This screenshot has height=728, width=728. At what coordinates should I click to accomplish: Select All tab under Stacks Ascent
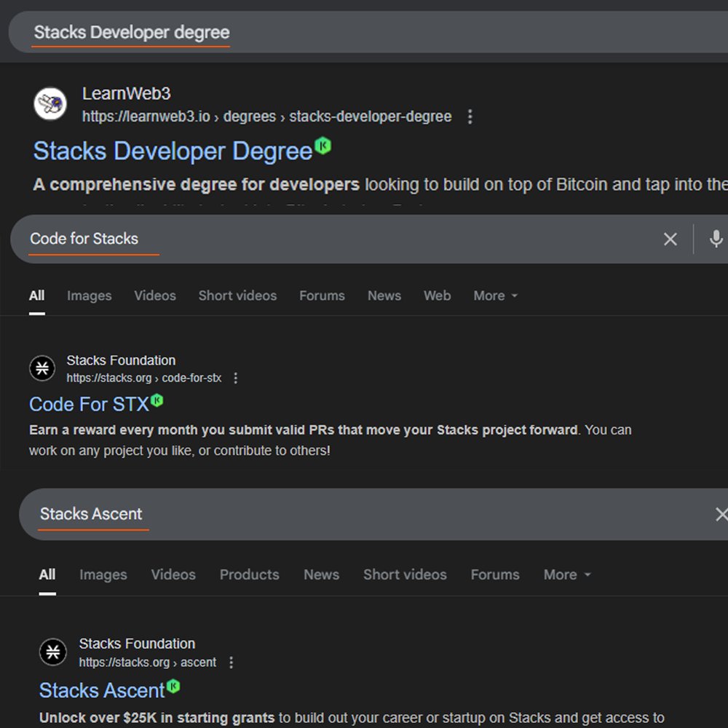(x=47, y=575)
